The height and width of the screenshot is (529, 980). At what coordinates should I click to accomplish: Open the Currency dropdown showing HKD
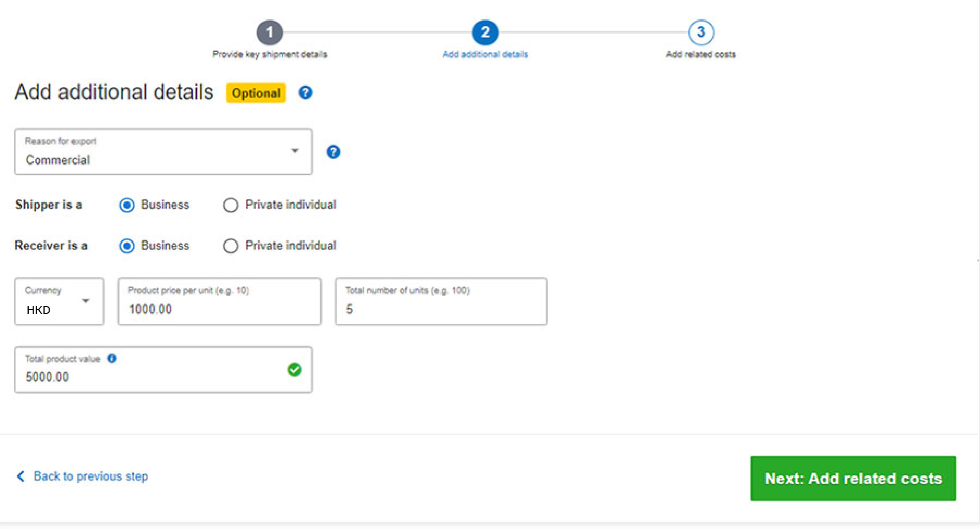point(60,302)
